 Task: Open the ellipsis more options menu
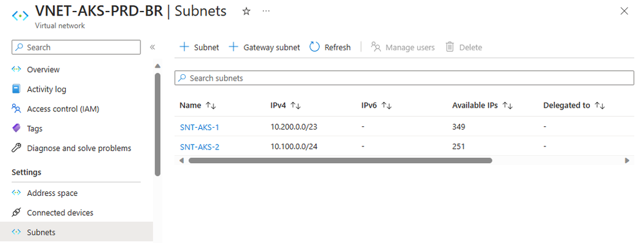click(266, 11)
